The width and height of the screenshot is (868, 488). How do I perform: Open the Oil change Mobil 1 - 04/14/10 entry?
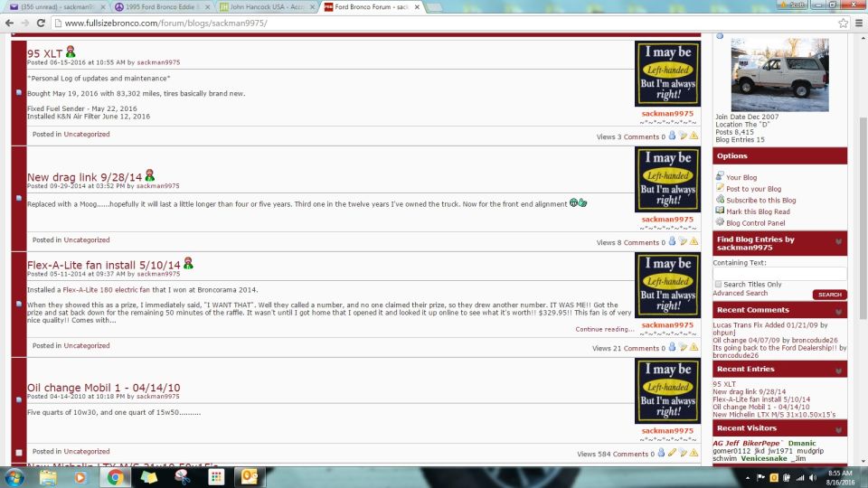click(x=103, y=388)
